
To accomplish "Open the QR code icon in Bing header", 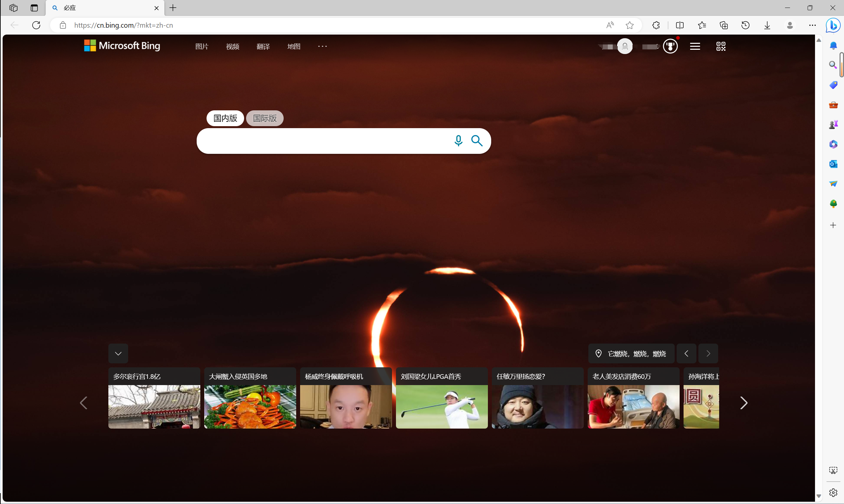I will [x=720, y=46].
